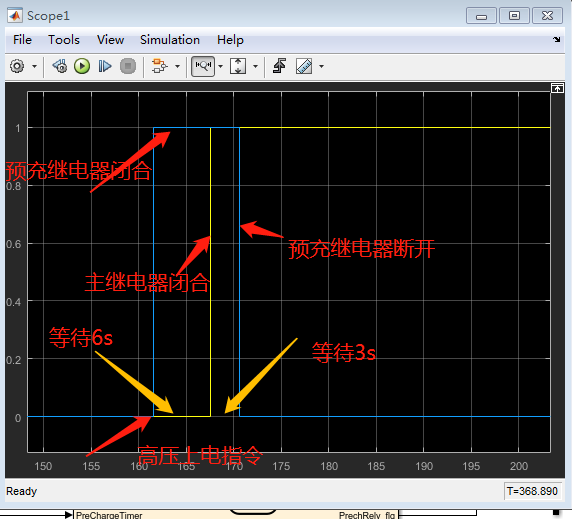
Task: Click the Cursor Measurements ruler icon
Action: [304, 66]
